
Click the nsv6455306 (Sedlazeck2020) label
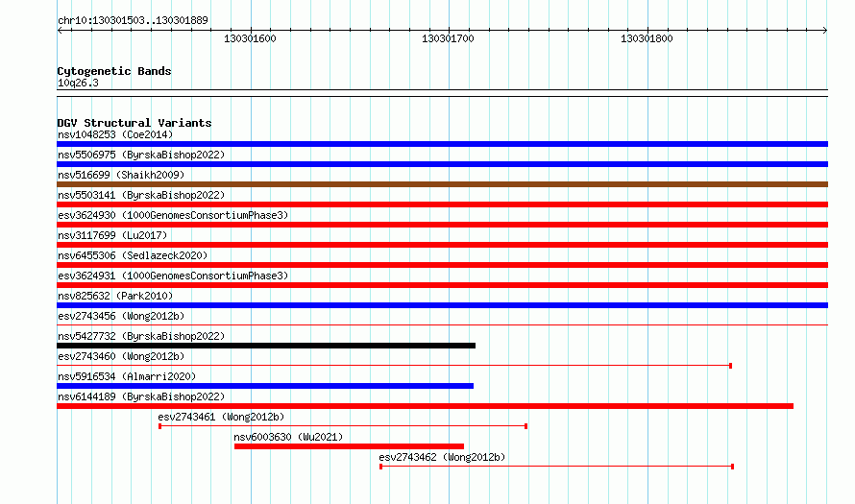point(133,255)
